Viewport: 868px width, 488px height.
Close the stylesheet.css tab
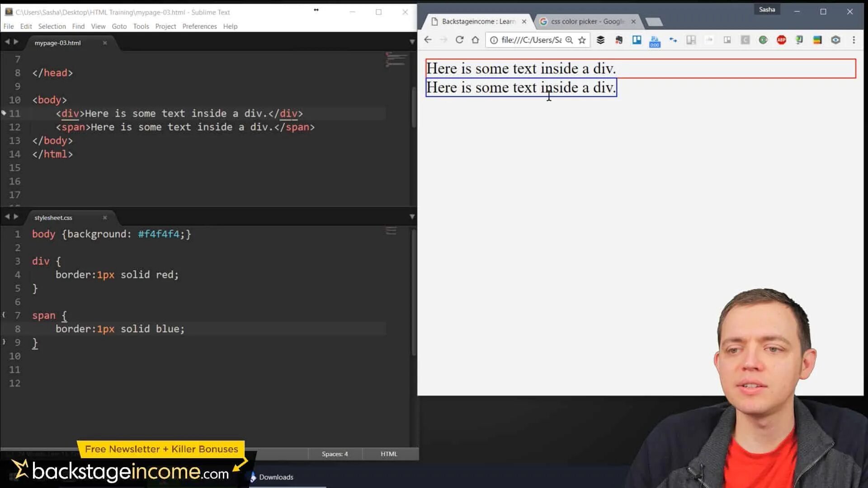[x=105, y=217]
